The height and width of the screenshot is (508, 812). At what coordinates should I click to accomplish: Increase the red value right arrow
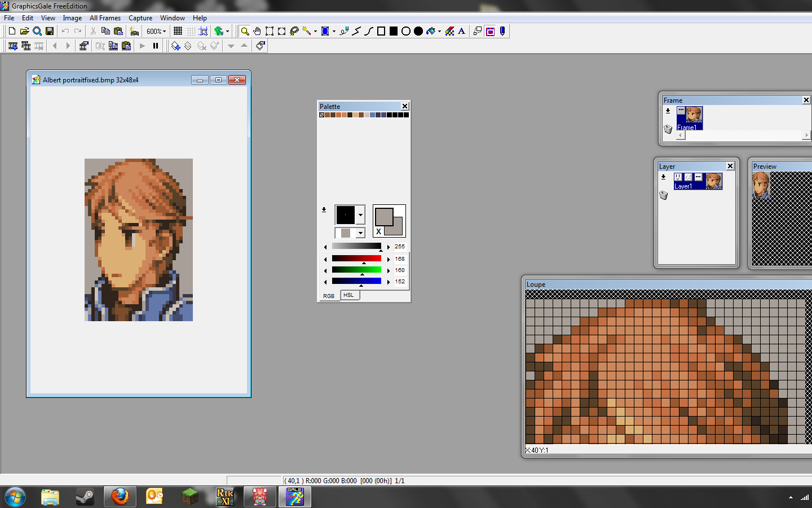coord(389,259)
